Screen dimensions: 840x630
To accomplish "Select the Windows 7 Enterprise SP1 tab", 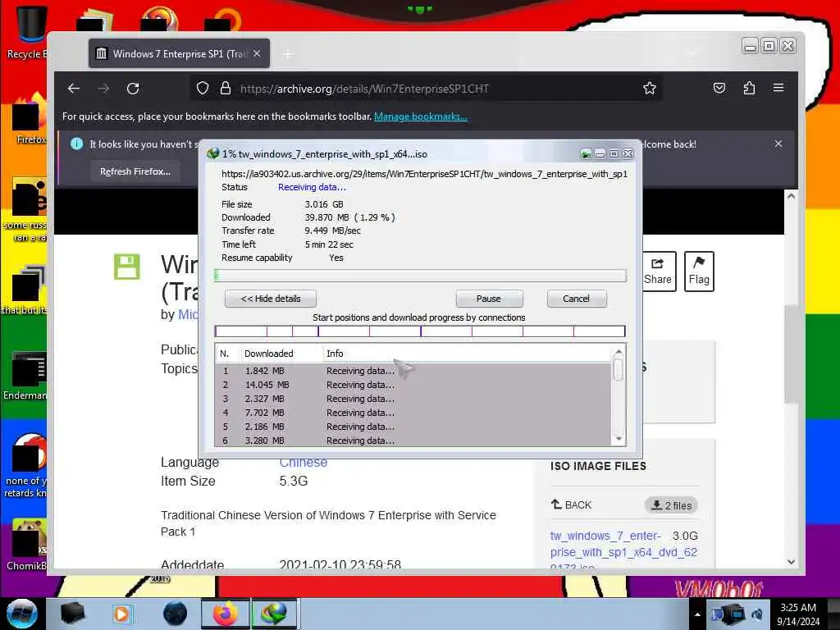I will (x=179, y=53).
